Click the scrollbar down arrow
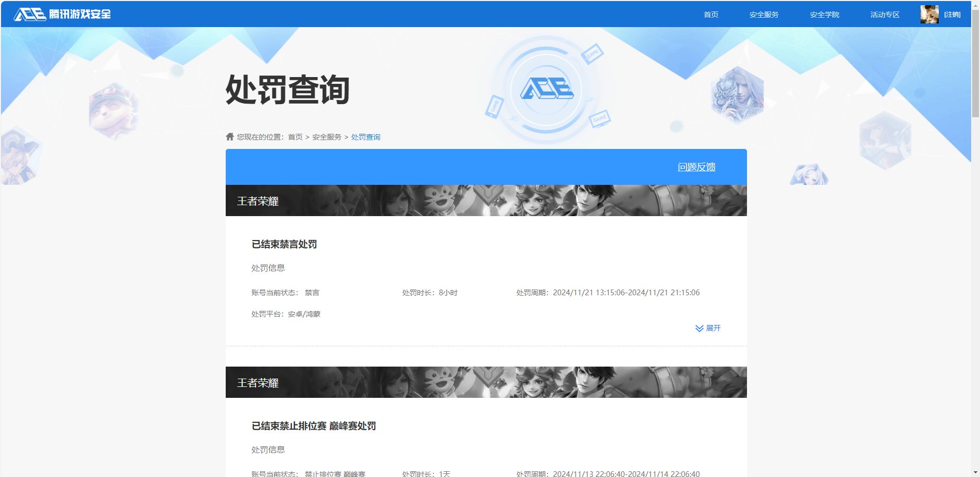Screen dimensions: 980x477 (x=975, y=472)
